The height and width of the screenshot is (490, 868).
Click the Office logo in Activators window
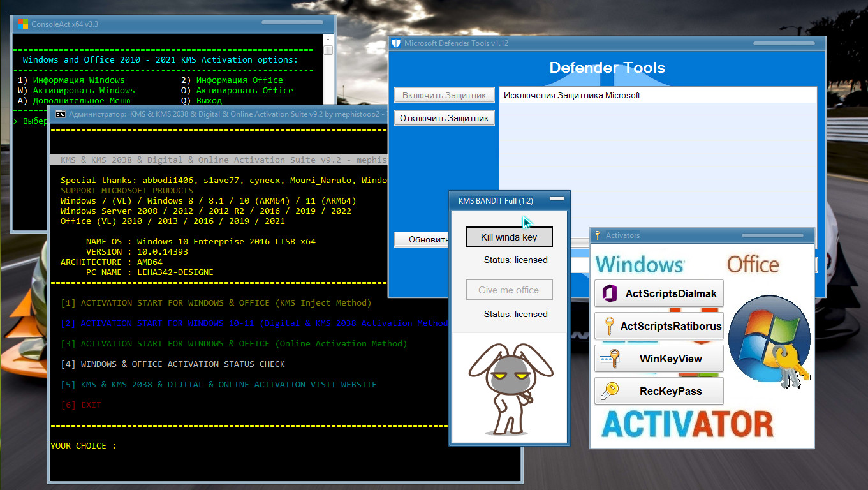(753, 264)
